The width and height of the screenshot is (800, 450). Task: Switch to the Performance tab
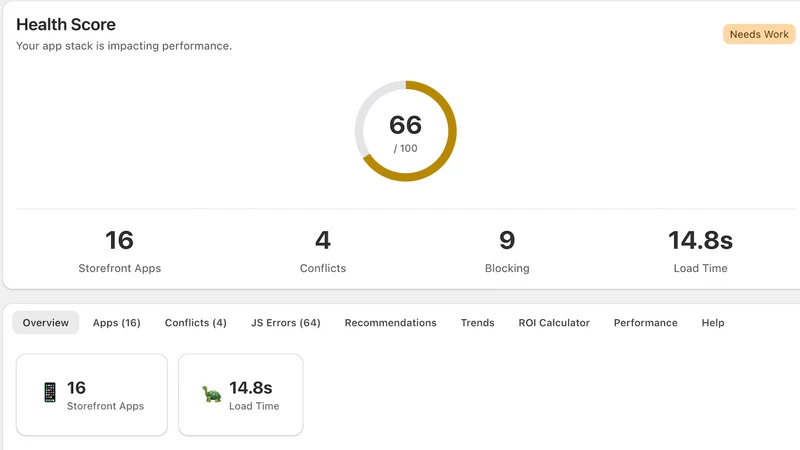point(645,322)
